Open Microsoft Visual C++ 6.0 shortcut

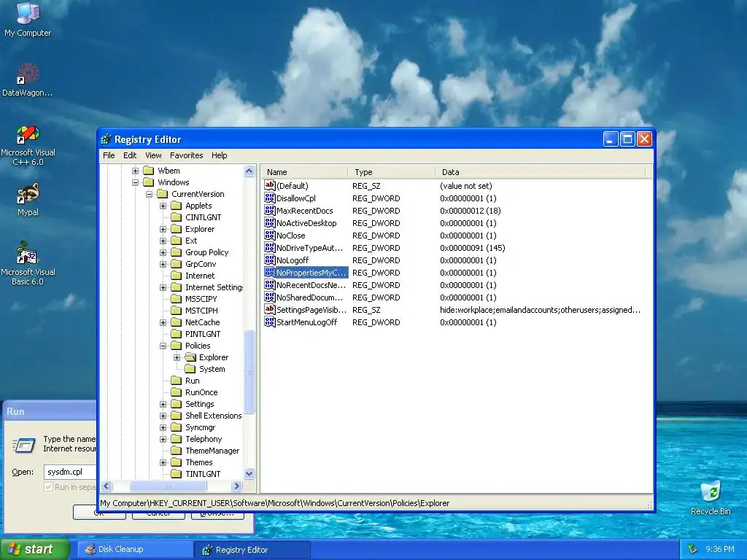[x=28, y=145]
